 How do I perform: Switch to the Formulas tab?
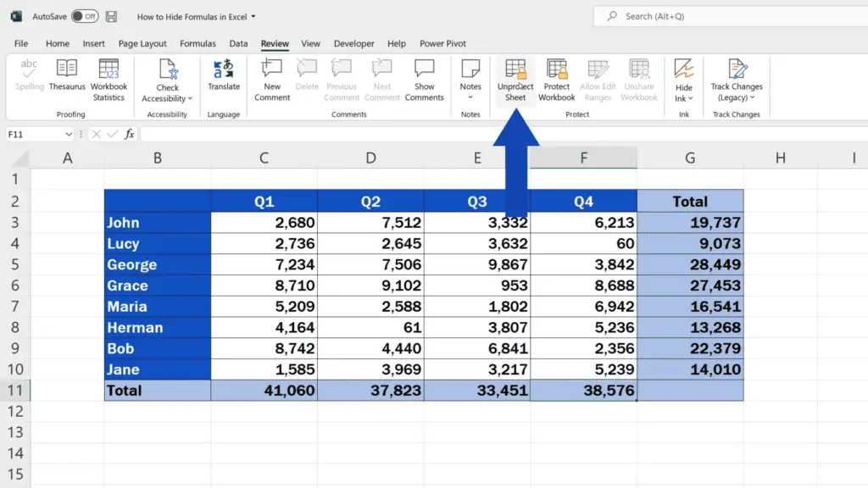[198, 43]
